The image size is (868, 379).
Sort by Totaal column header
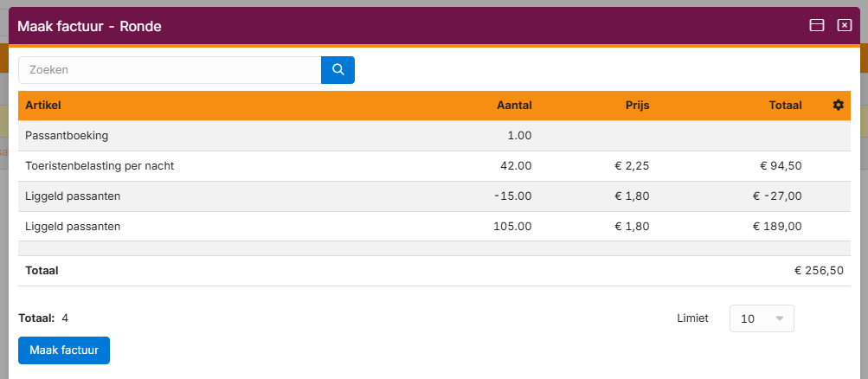pos(785,106)
